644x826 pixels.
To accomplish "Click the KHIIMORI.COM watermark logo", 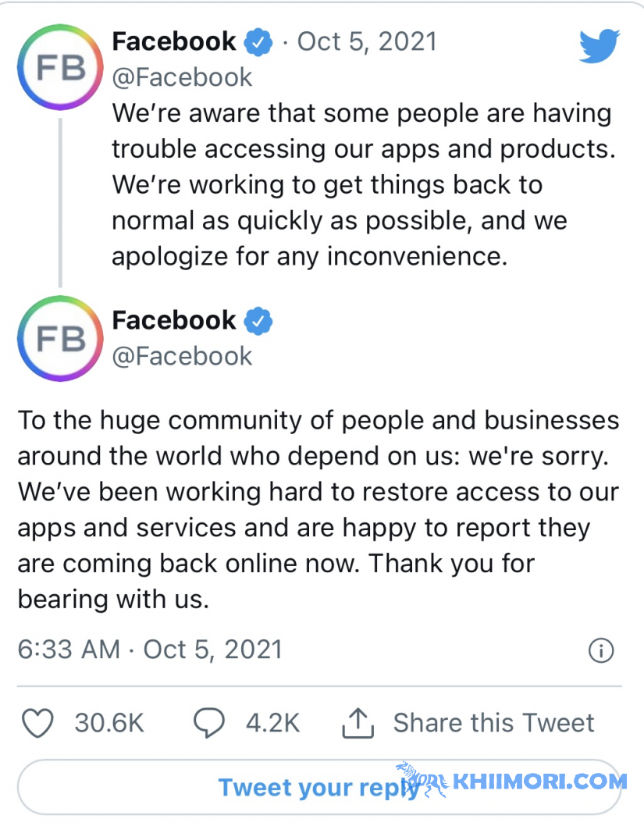I will [512, 781].
